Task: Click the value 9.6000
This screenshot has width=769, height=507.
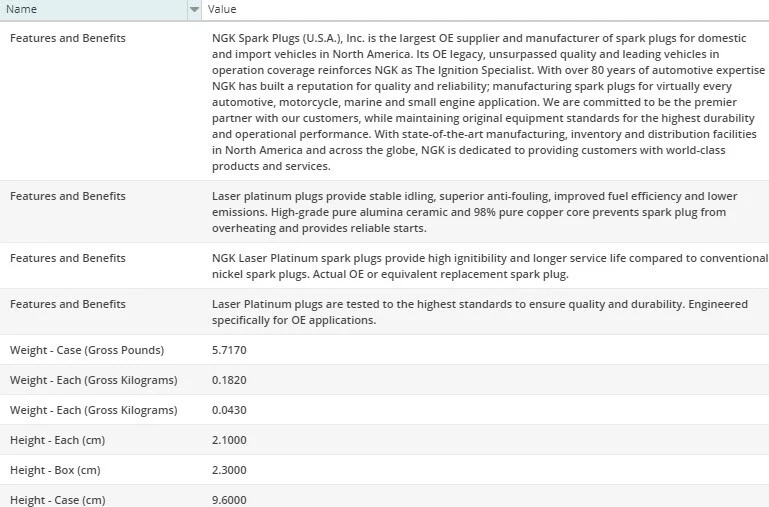Action: (229, 499)
